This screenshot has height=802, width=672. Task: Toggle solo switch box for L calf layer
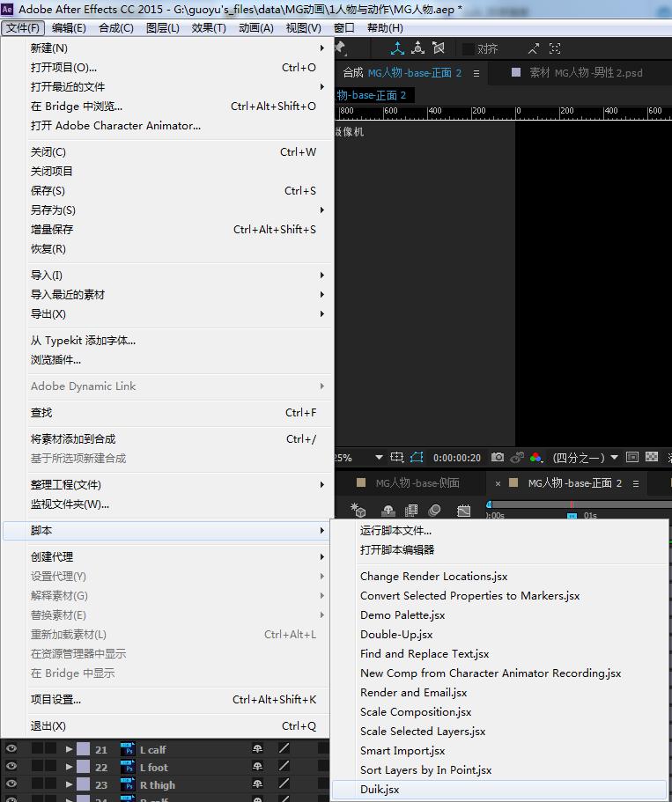[x=50, y=748]
